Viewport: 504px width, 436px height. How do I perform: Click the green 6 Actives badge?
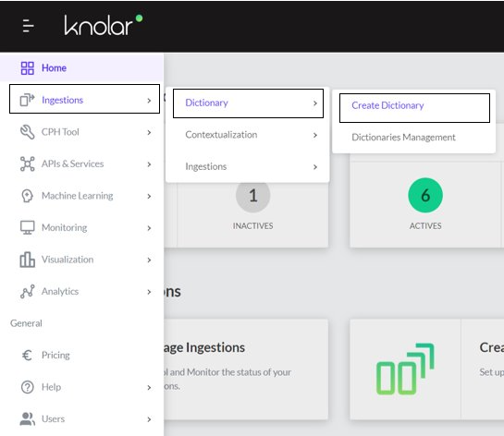click(425, 195)
